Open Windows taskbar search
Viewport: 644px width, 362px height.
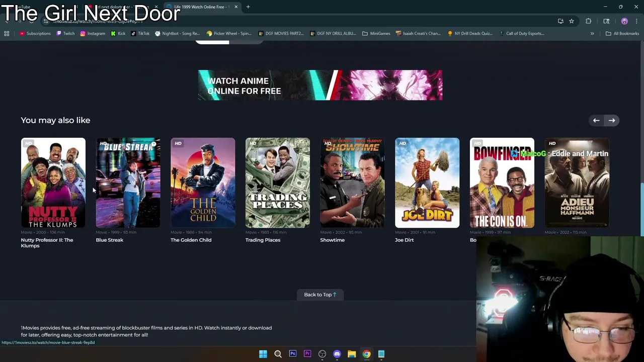pos(278,354)
